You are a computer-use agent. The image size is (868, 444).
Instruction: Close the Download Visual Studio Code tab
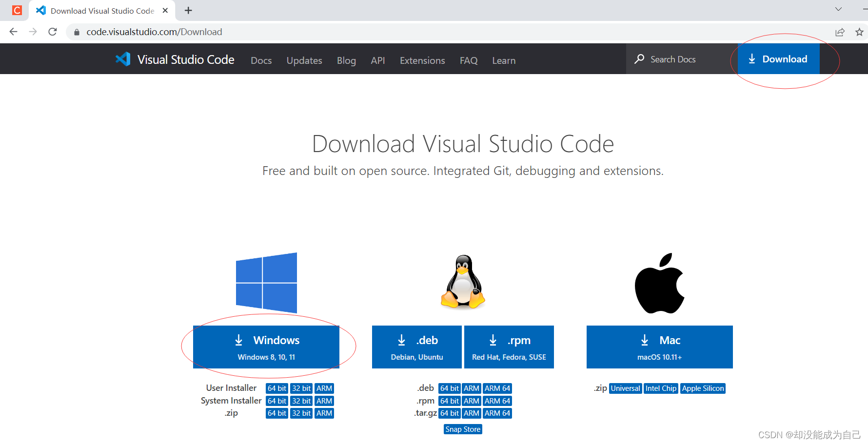point(165,10)
